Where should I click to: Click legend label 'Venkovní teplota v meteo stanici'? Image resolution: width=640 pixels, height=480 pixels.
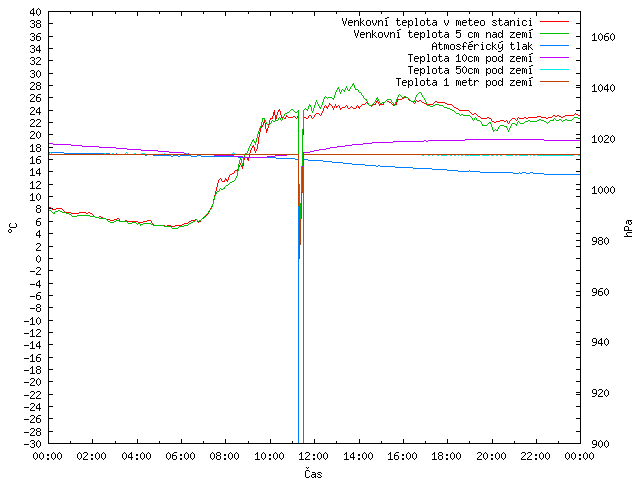437,22
